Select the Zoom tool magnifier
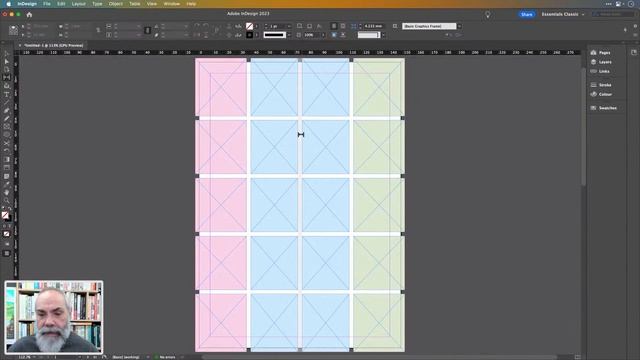Image resolution: width=640 pixels, height=360 pixels. (x=7, y=200)
